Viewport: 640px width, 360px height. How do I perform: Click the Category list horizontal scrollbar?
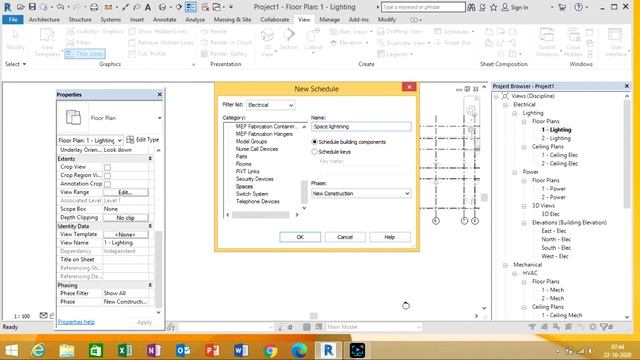tap(262, 215)
